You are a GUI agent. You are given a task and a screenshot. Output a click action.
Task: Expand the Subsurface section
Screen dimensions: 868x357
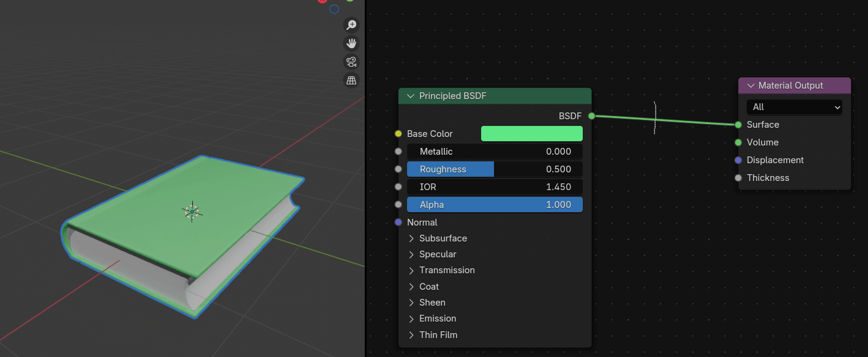click(x=411, y=238)
